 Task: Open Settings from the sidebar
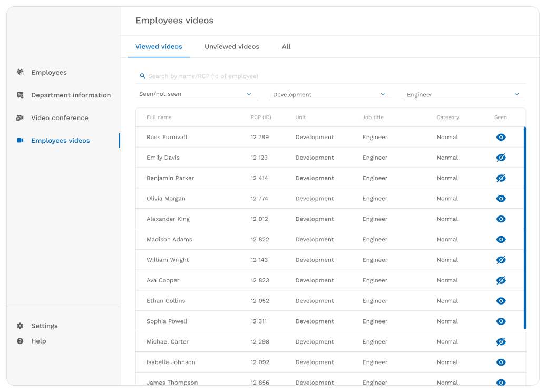tap(44, 326)
